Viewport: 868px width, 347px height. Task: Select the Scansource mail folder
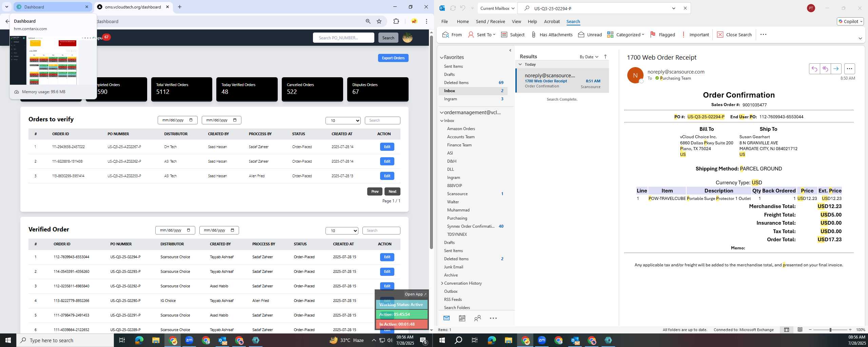click(x=457, y=194)
